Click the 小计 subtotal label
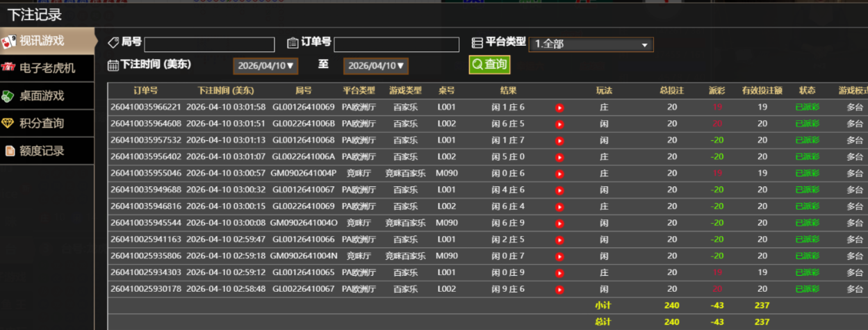868x330 pixels. tap(602, 306)
